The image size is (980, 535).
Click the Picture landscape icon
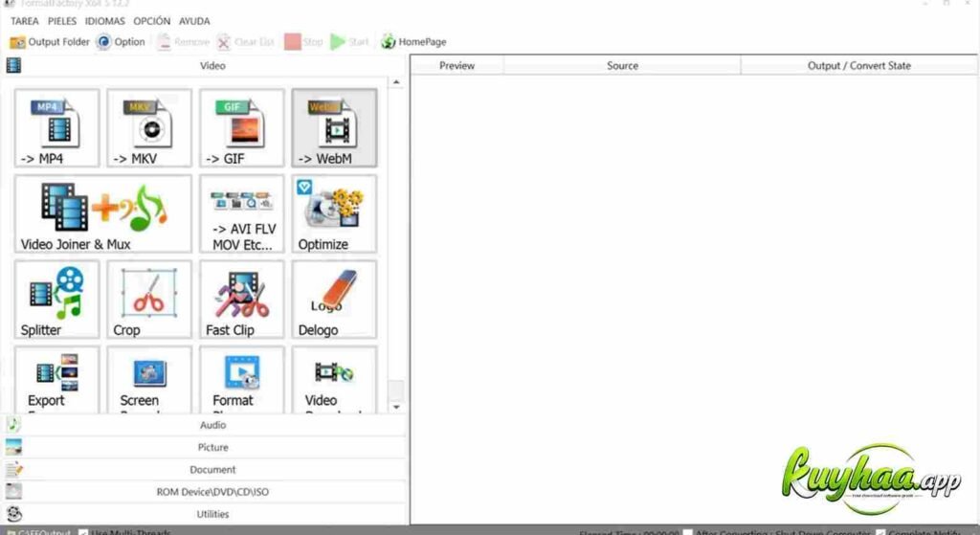pos(13,447)
